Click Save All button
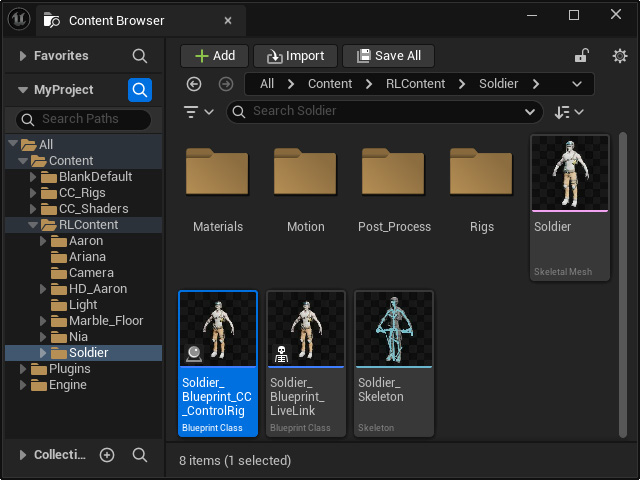 point(388,56)
